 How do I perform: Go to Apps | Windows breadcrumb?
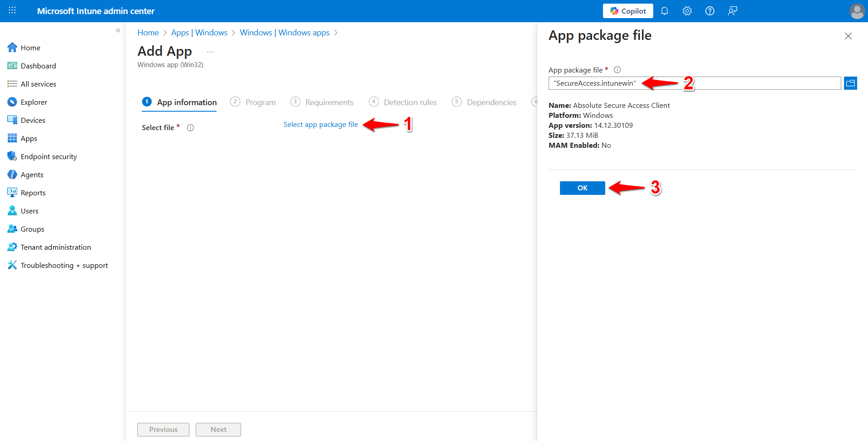(199, 33)
